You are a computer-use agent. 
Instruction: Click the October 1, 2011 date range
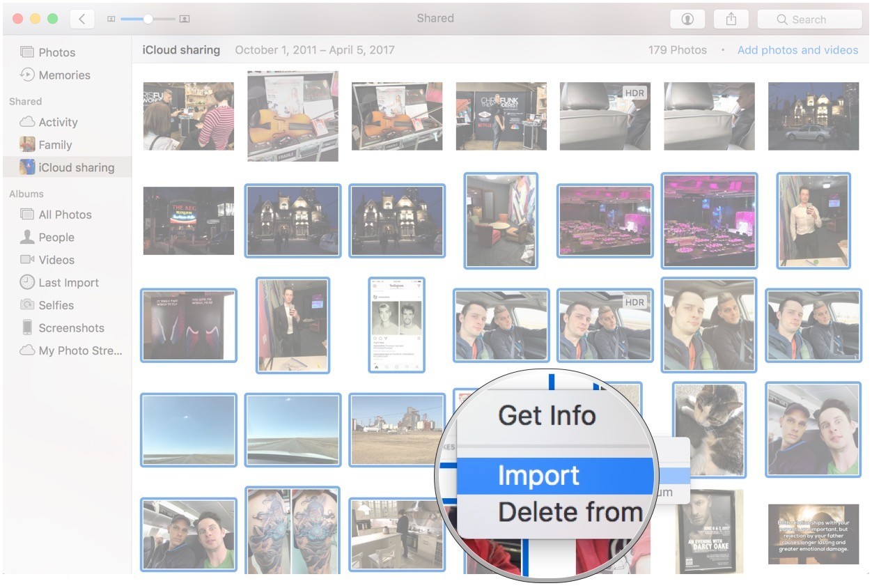coord(315,50)
